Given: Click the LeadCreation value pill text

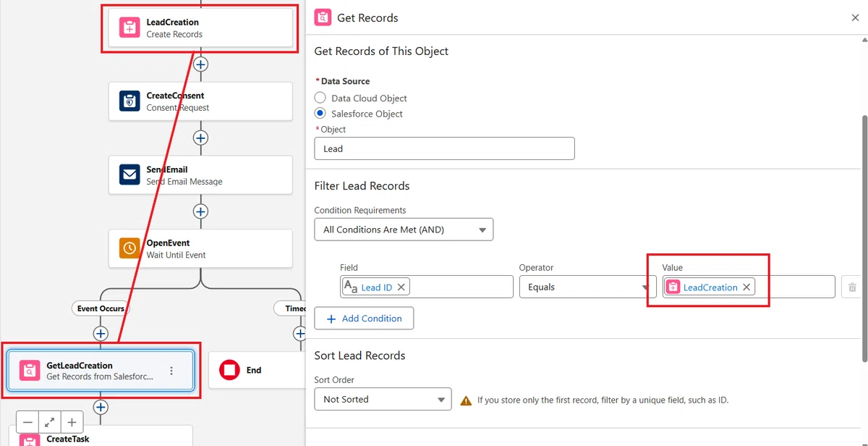Looking at the screenshot, I should click(x=710, y=287).
